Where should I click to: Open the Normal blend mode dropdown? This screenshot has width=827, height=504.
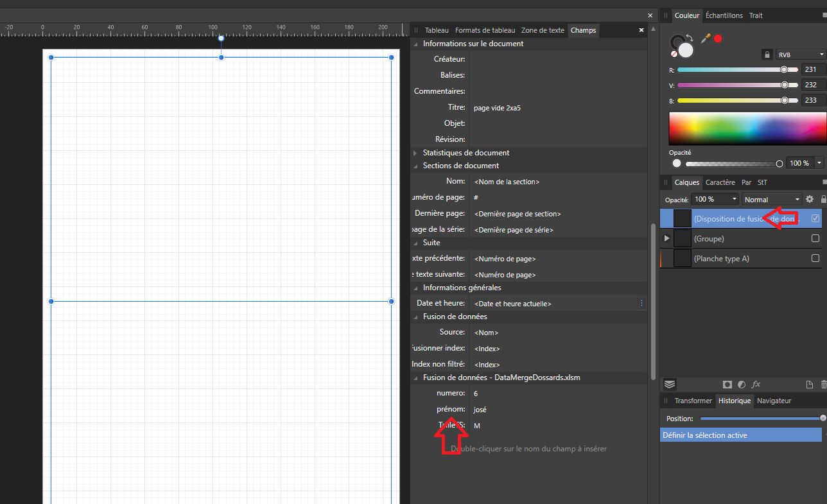(772, 200)
